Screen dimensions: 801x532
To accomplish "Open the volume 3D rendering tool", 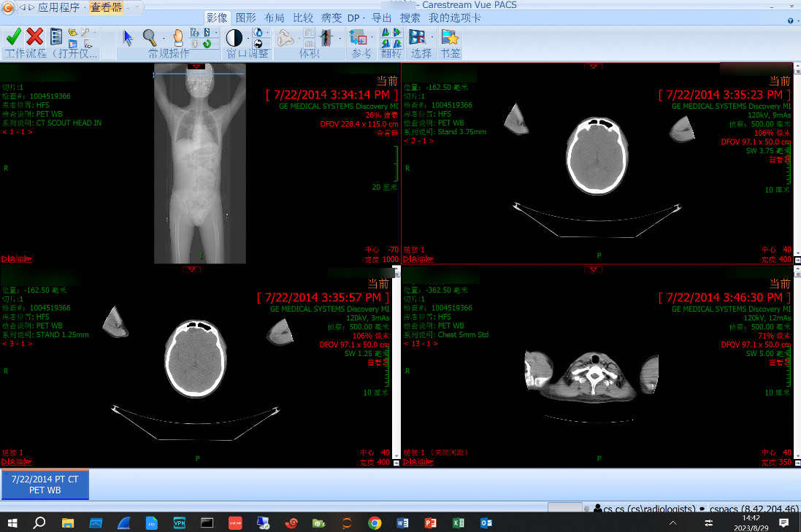I will 285,38.
